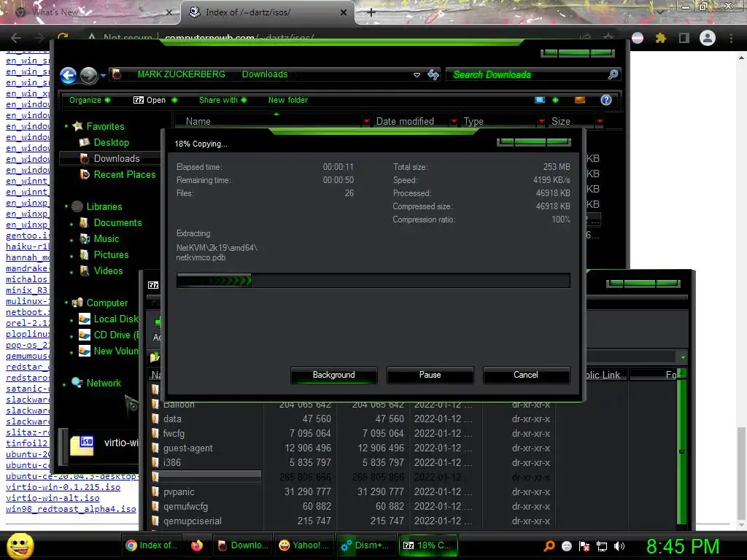The width and height of the screenshot is (747, 560).
Task: Open the Explorer help question mark icon
Action: point(606,100)
